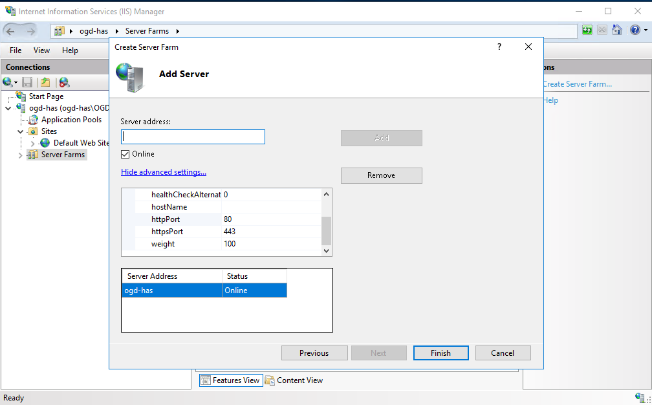652x405 pixels.
Task: Click the Previous button
Action: tap(314, 353)
